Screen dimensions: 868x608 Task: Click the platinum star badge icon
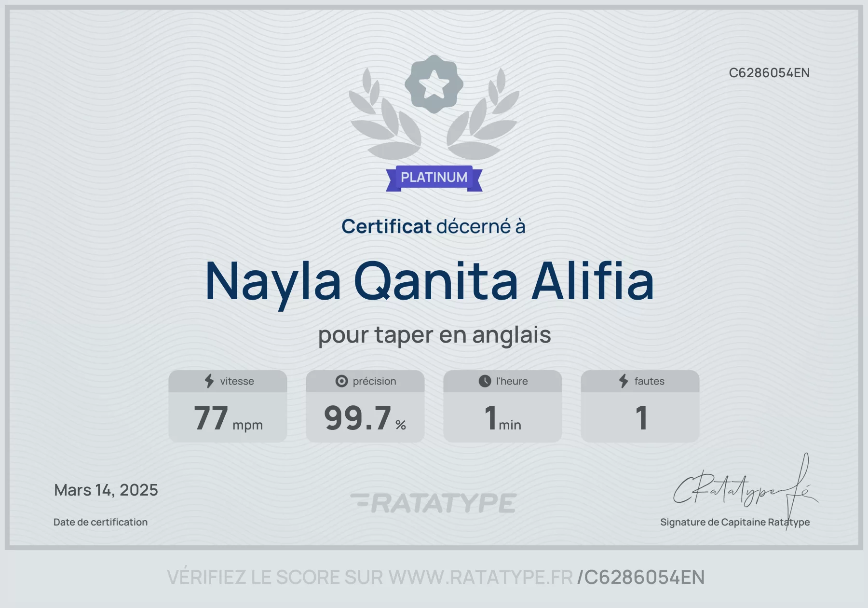click(x=434, y=84)
